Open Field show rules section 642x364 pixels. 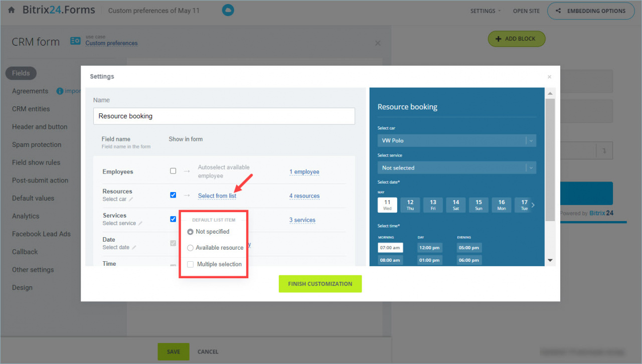click(x=36, y=162)
